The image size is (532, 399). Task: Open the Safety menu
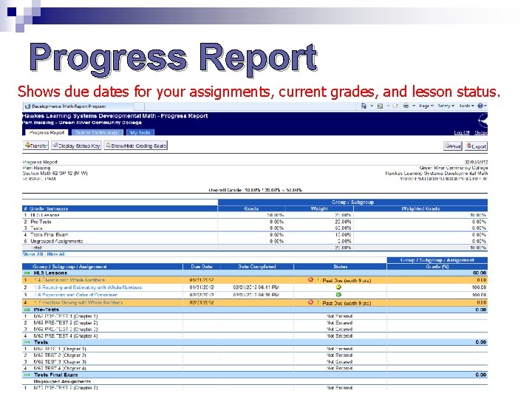point(446,106)
